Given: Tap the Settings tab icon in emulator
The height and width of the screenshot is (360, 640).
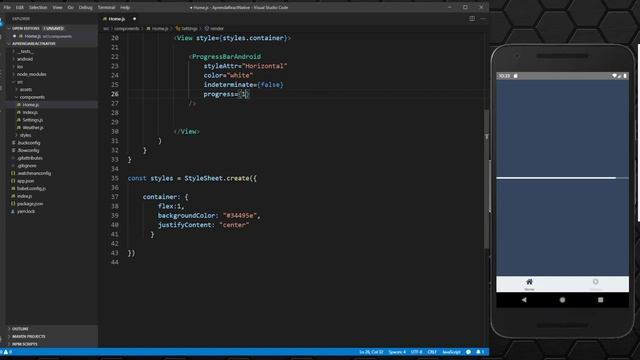Looking at the screenshot, I should [x=596, y=283].
